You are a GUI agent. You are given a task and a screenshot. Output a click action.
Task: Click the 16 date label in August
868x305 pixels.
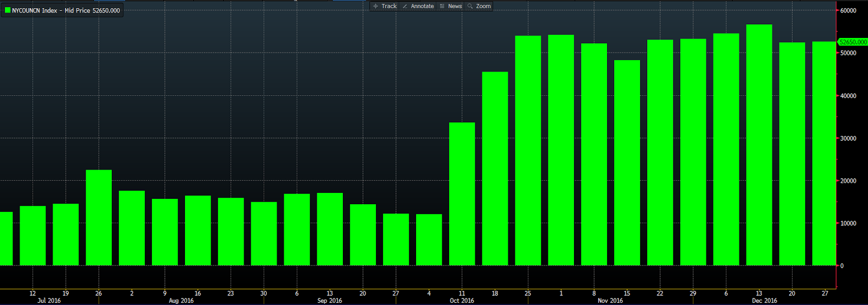click(197, 293)
